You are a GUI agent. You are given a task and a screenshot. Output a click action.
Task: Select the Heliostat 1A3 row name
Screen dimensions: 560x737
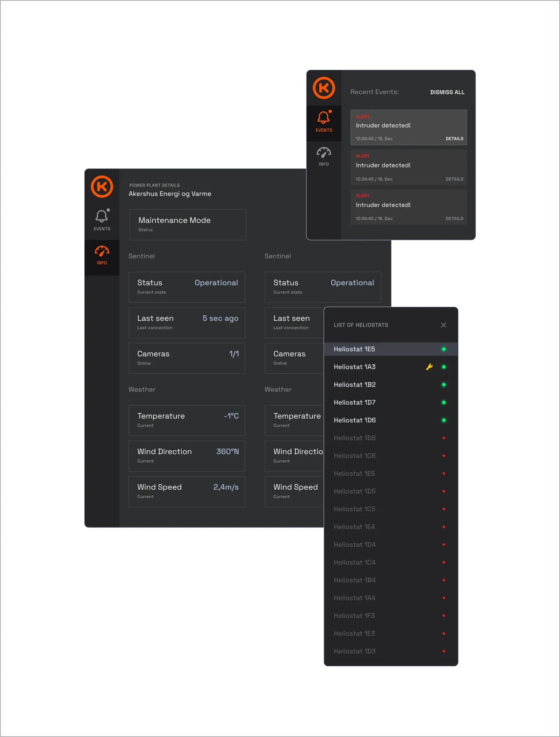(355, 367)
